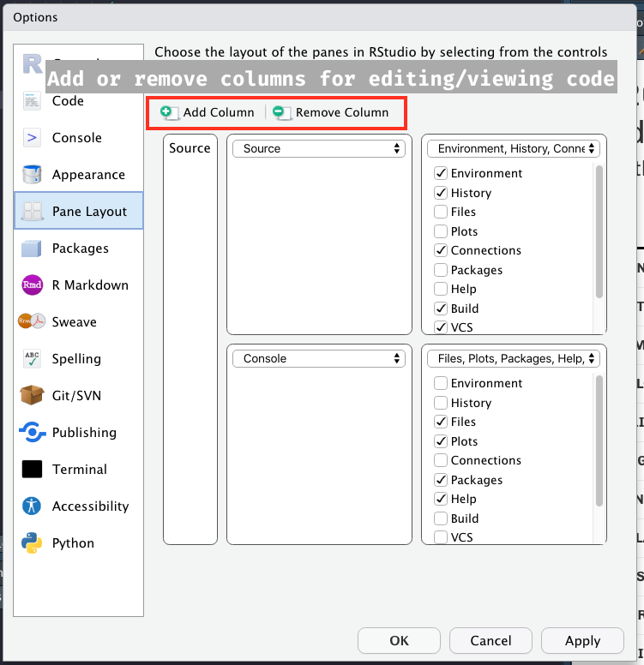Uncheck Packages in the bottom-right pane
Viewport: 644px width, 665px height.
(441, 480)
